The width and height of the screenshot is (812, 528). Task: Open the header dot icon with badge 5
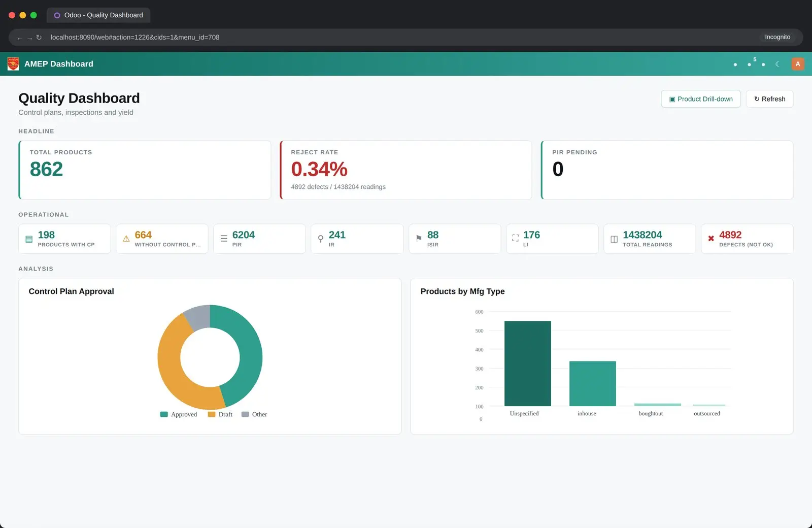click(x=750, y=64)
